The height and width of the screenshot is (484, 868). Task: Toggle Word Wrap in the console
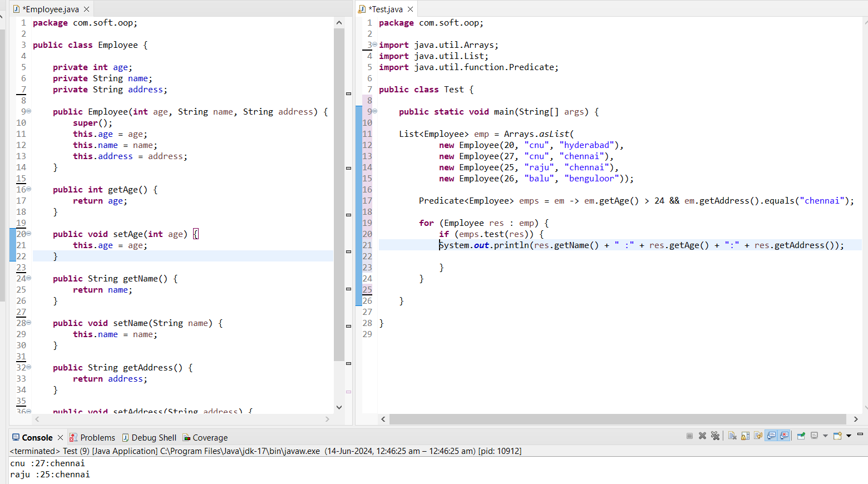(758, 436)
